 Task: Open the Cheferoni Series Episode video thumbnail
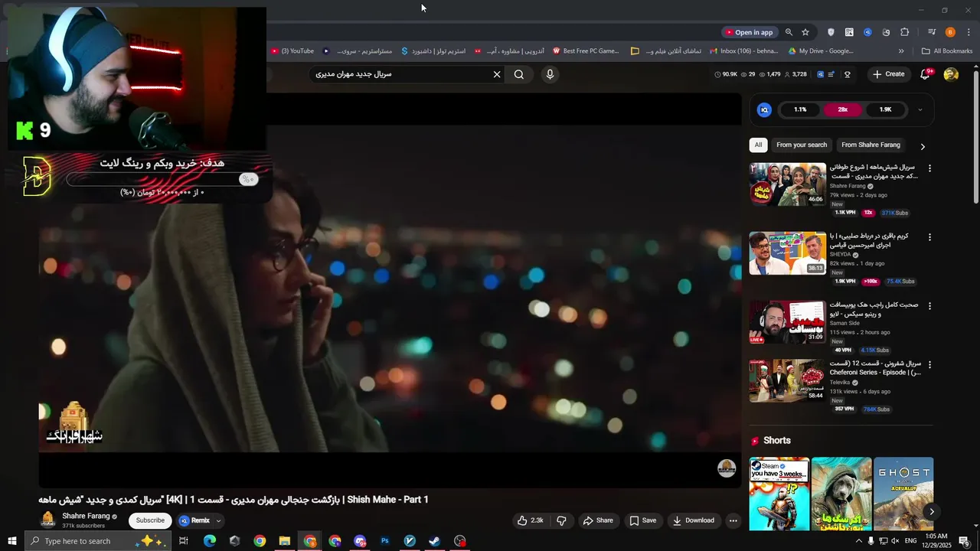pos(788,380)
